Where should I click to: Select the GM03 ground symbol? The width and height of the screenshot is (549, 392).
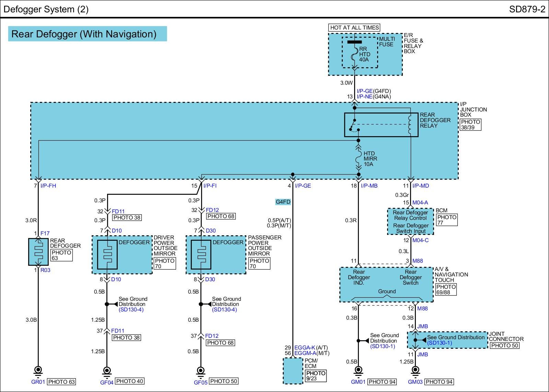pyautogui.click(x=415, y=370)
